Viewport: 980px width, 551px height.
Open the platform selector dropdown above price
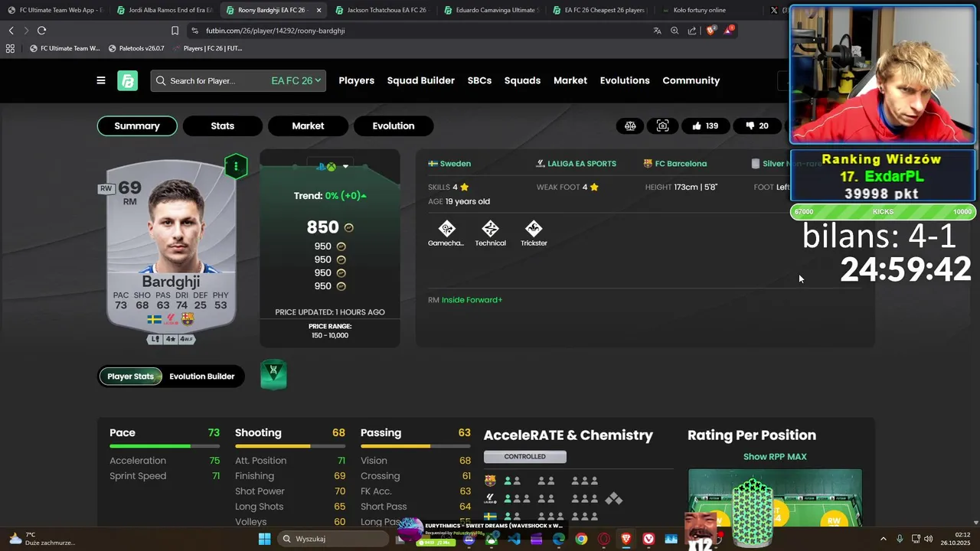pos(330,166)
